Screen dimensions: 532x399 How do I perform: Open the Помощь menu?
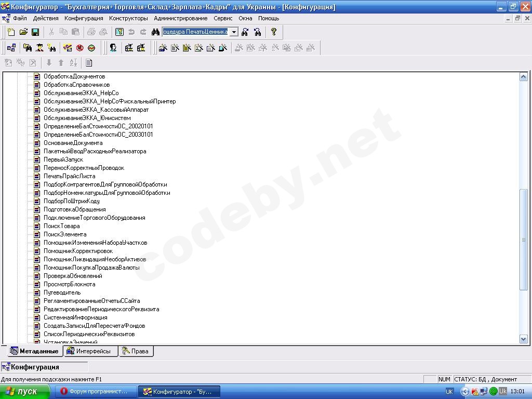click(x=269, y=18)
